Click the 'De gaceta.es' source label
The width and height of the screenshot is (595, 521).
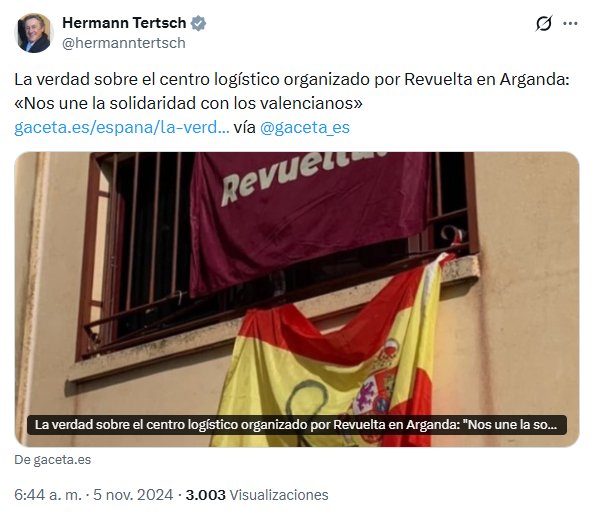coord(53,460)
